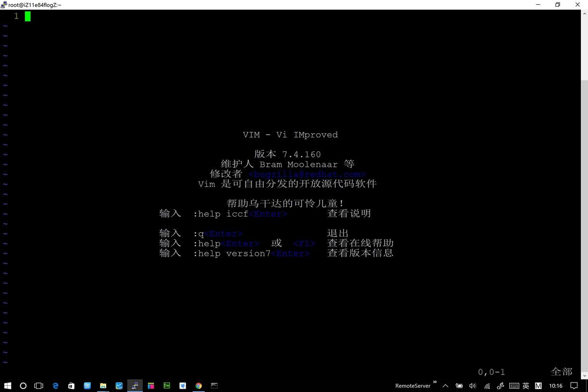Screen dimensions: 588x392
Task: Open Task View on taskbar
Action: (39, 386)
